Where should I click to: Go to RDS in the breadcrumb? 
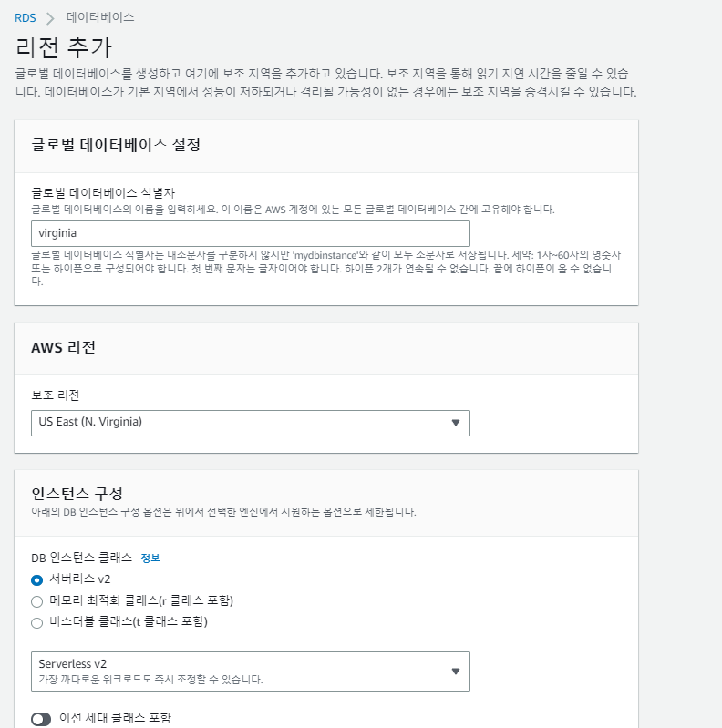26,17
